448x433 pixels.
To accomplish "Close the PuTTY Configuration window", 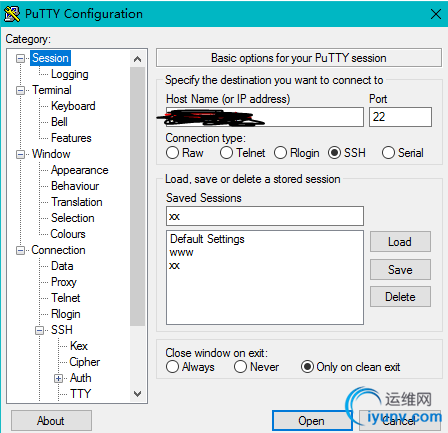I will tap(436, 14).
